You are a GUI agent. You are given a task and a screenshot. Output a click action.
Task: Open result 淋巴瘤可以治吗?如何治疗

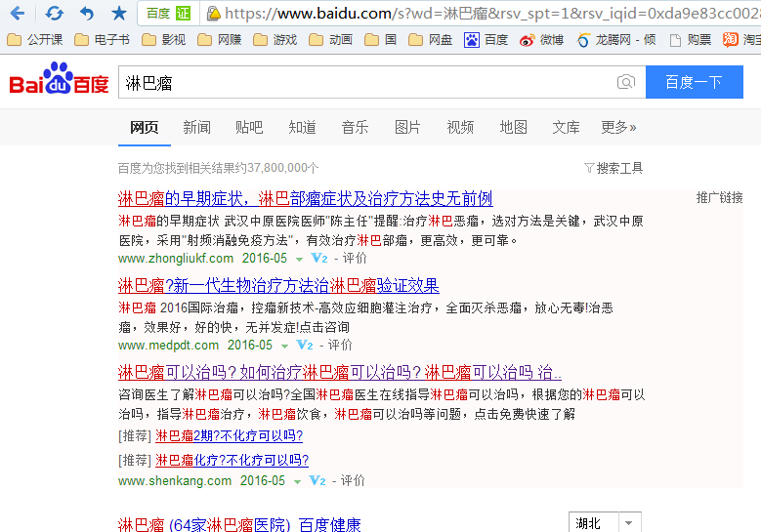pos(340,373)
